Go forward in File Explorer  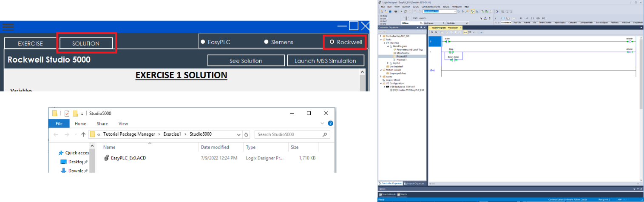[67, 134]
